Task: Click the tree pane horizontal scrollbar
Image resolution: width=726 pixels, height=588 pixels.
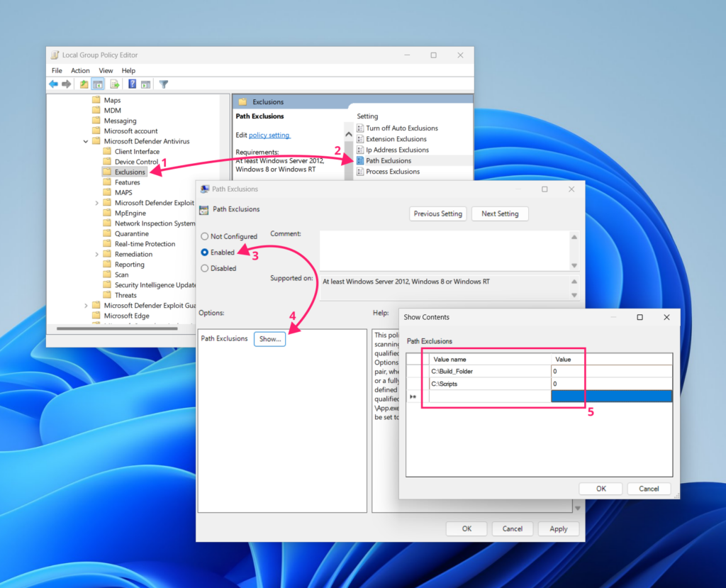Action: tap(117, 328)
